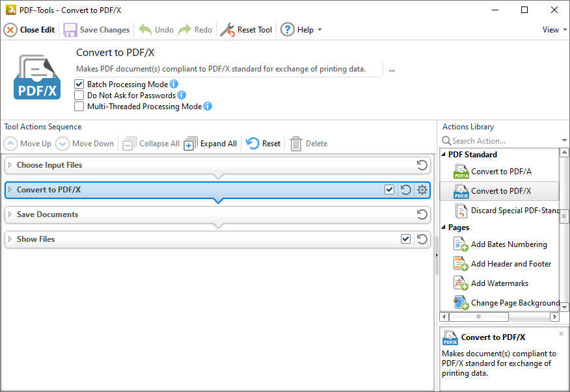Reset the tool actions sequence
Image resolution: width=570 pixels, height=392 pixels.
263,144
